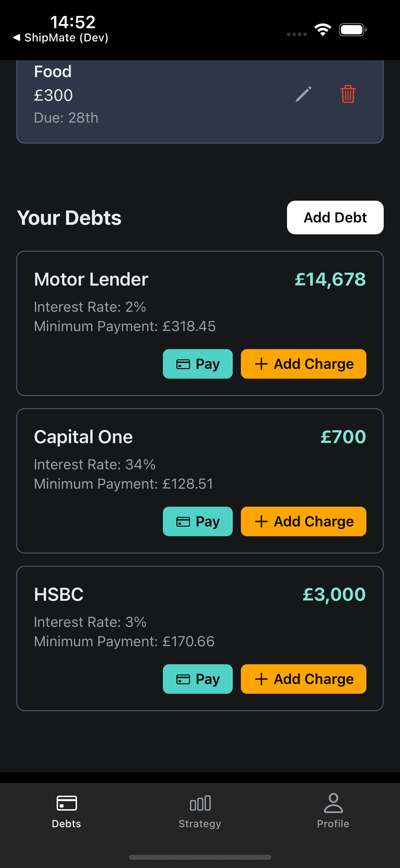The width and height of the screenshot is (400, 868).
Task: Delete the Food expense with trash icon
Action: 348,94
